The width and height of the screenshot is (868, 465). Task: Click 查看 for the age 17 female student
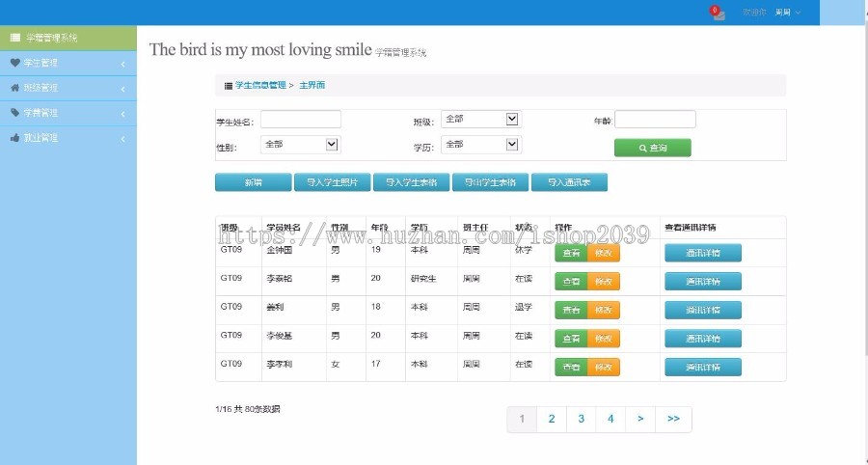[x=571, y=367]
